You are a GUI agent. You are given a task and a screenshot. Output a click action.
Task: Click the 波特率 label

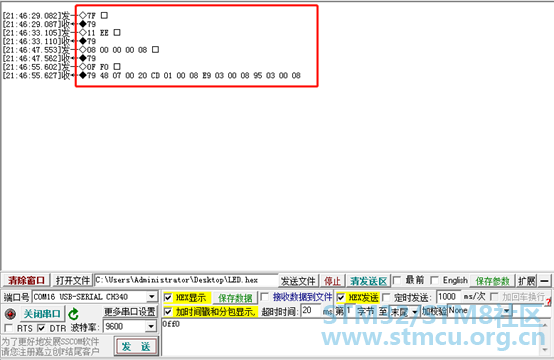point(85,327)
